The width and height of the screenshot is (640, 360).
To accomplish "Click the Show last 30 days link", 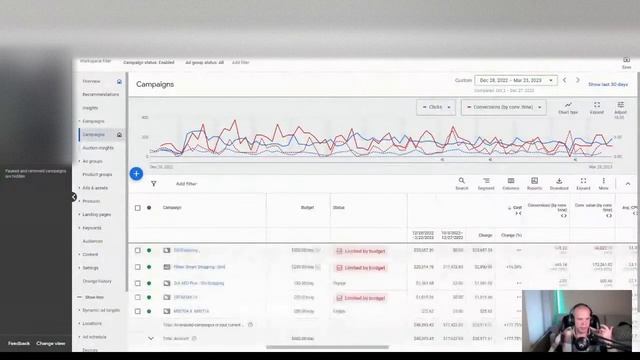I will pyautogui.click(x=608, y=84).
